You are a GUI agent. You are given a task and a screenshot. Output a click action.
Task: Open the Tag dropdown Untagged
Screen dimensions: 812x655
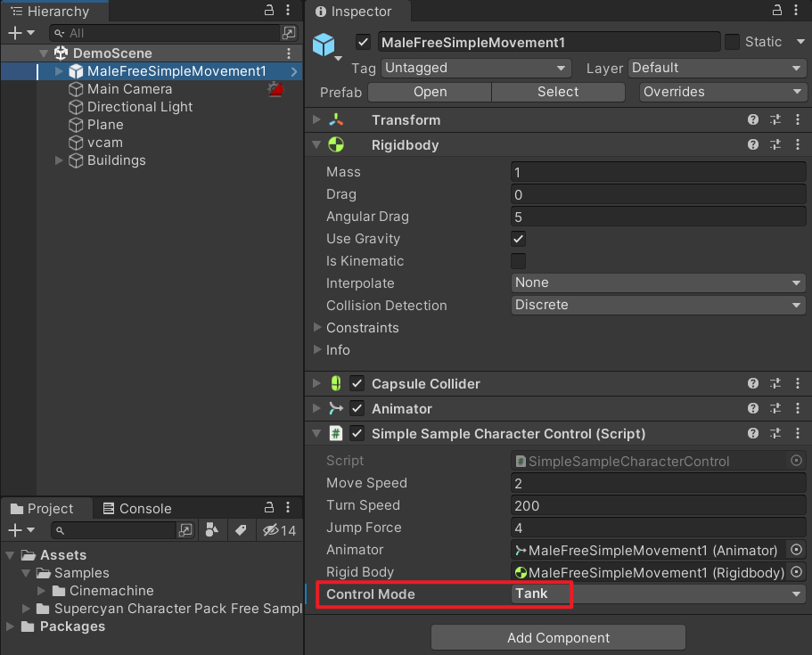[x=476, y=68]
